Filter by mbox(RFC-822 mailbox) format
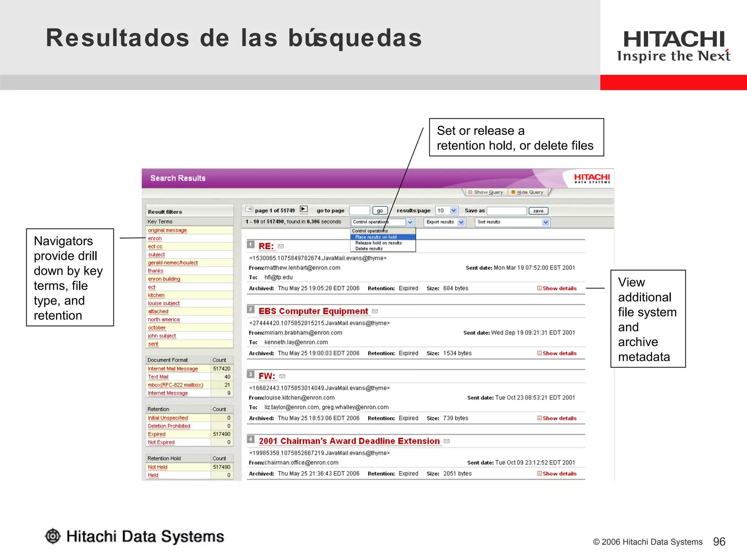The image size is (747, 560). 175,385
